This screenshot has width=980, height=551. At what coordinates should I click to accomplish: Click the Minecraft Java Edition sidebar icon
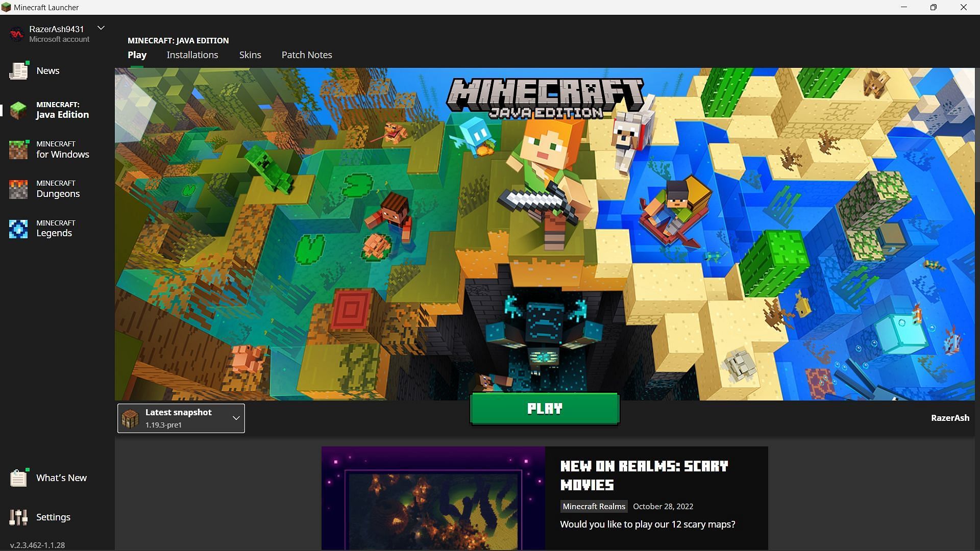pos(19,110)
